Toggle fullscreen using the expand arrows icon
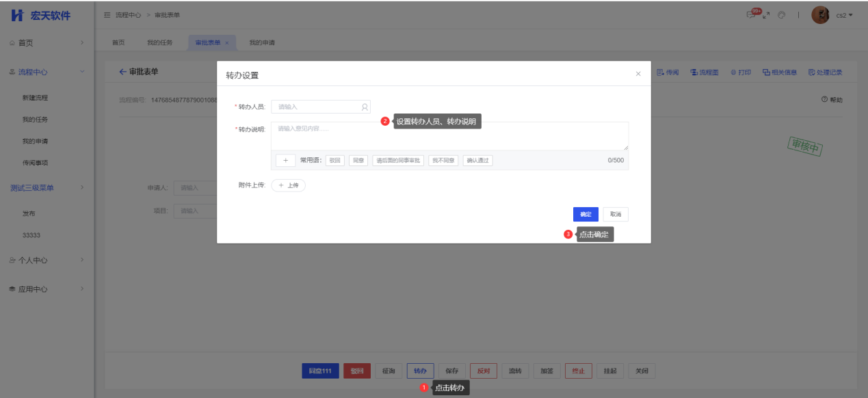 tap(766, 15)
